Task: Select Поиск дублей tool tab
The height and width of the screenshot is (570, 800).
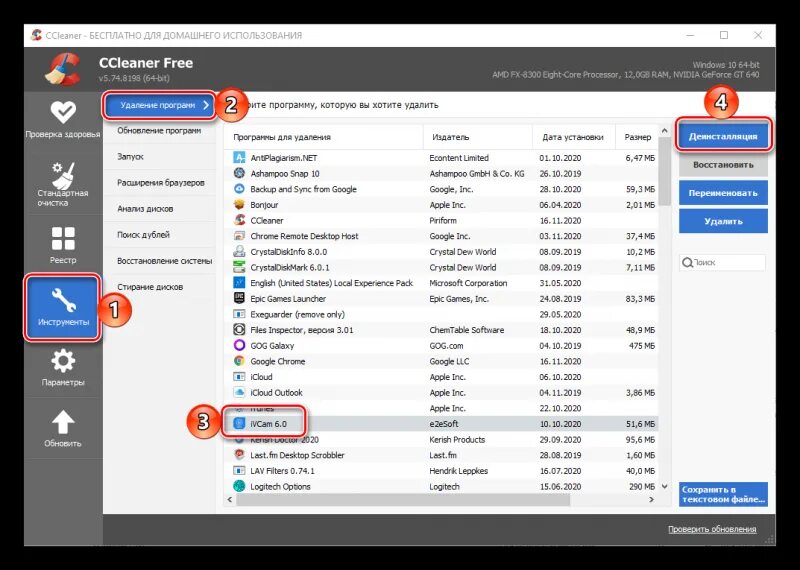Action: coord(159,235)
